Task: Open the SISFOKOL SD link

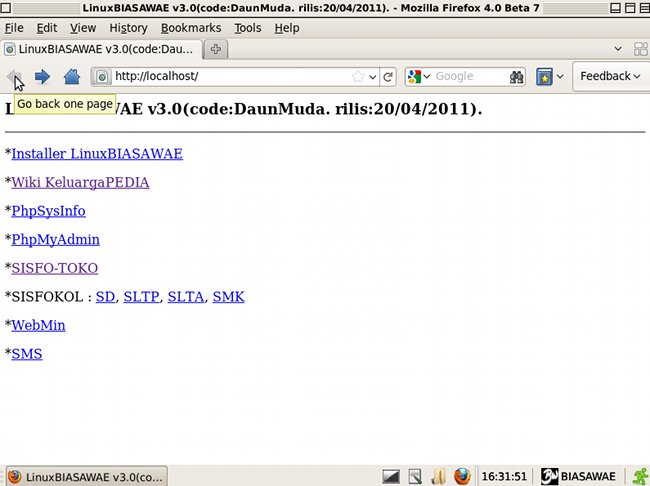Action: [105, 297]
